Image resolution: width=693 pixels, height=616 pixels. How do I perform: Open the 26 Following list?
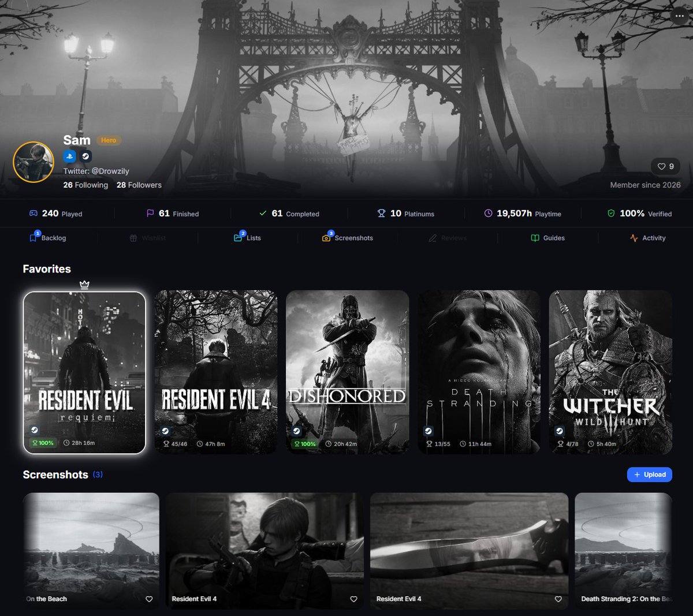[85, 185]
